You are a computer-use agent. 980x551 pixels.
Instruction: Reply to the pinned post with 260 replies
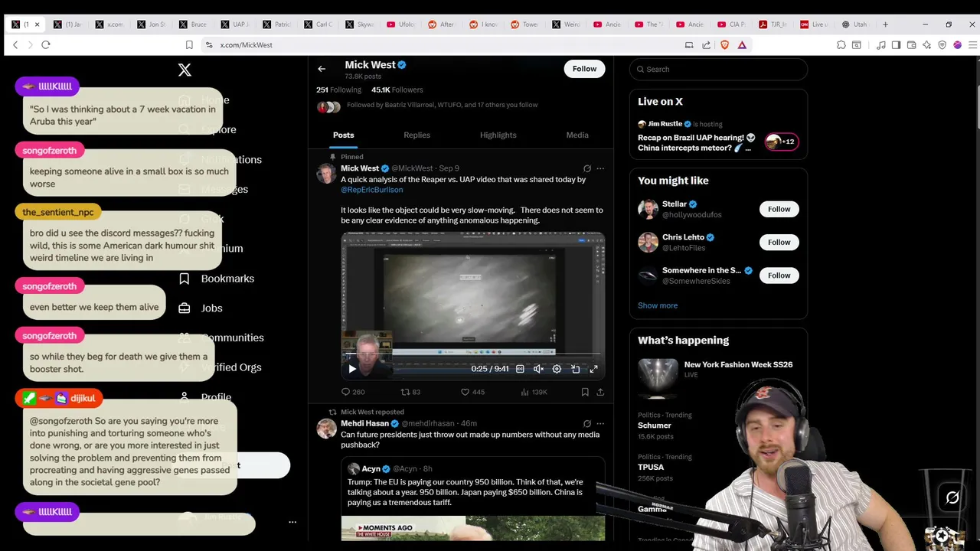[x=353, y=392]
